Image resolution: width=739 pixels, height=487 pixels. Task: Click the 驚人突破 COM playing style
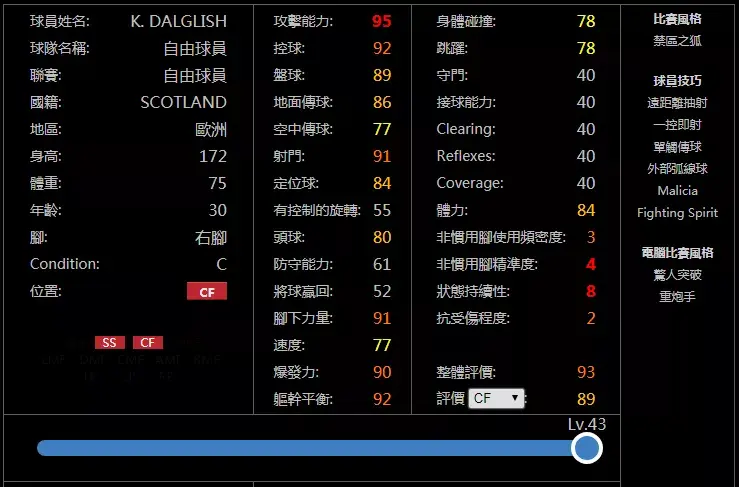click(677, 275)
